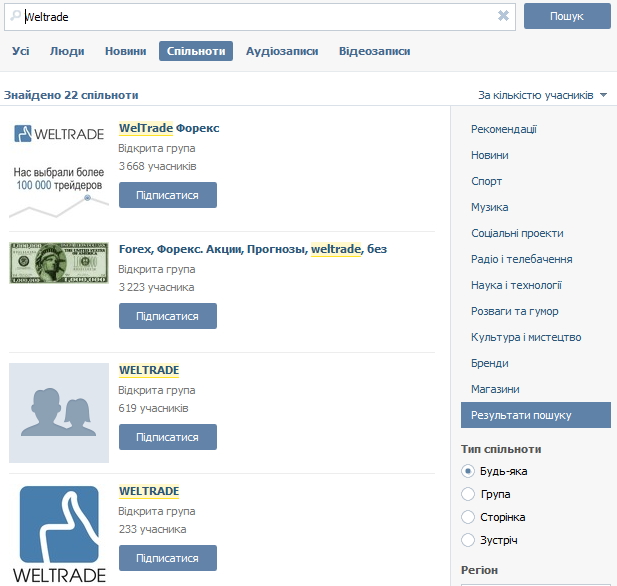617x586 pixels.
Task: Open Розваги та гумор category
Action: click(515, 311)
